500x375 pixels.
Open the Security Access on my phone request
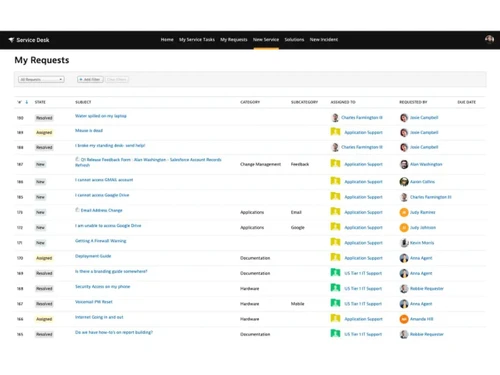[103, 287]
